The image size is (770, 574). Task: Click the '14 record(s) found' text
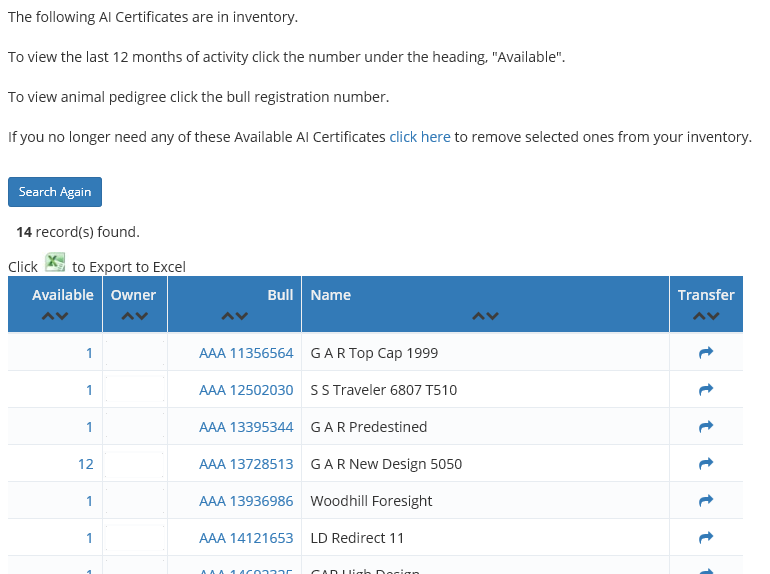tap(78, 232)
